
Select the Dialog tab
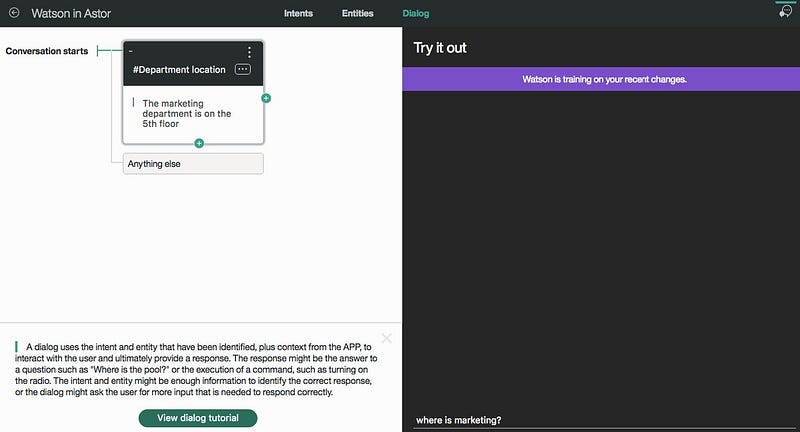point(416,13)
